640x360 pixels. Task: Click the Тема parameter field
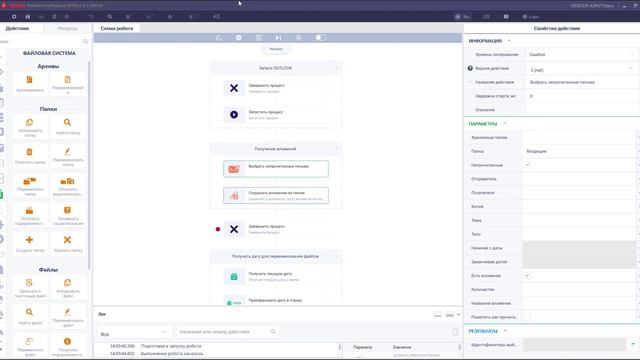click(580, 220)
